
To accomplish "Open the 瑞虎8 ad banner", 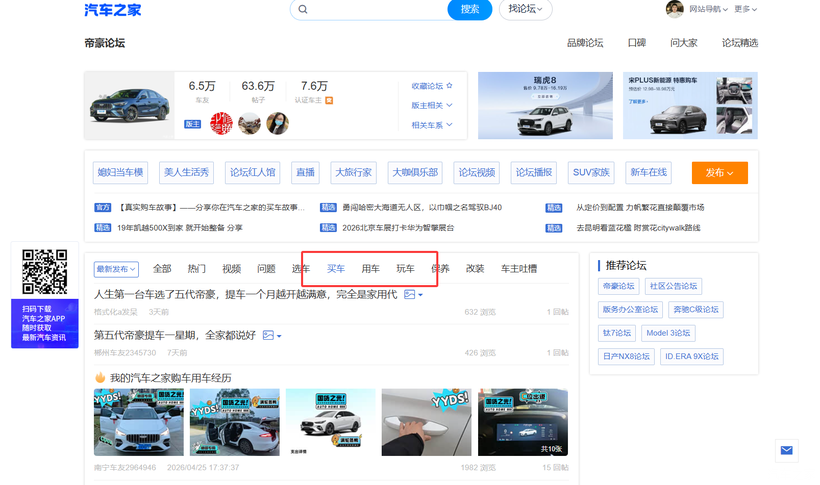I will click(x=545, y=106).
